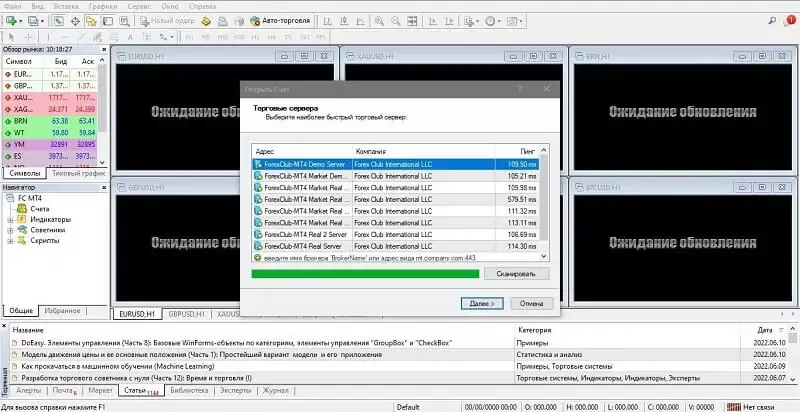Viewport: 800px width, 412px height.
Task: Click the Сканировать button
Action: click(x=516, y=274)
